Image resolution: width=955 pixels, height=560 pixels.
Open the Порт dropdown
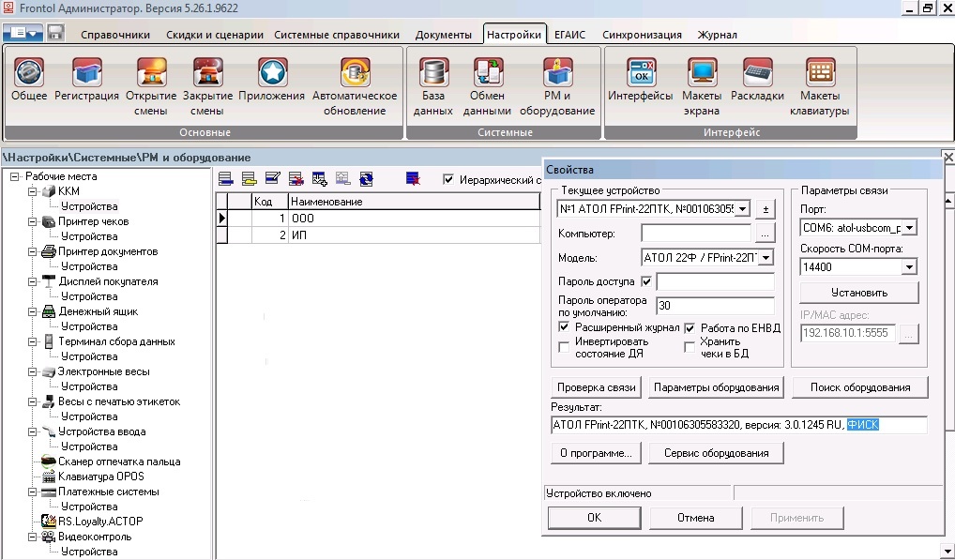[x=909, y=228]
